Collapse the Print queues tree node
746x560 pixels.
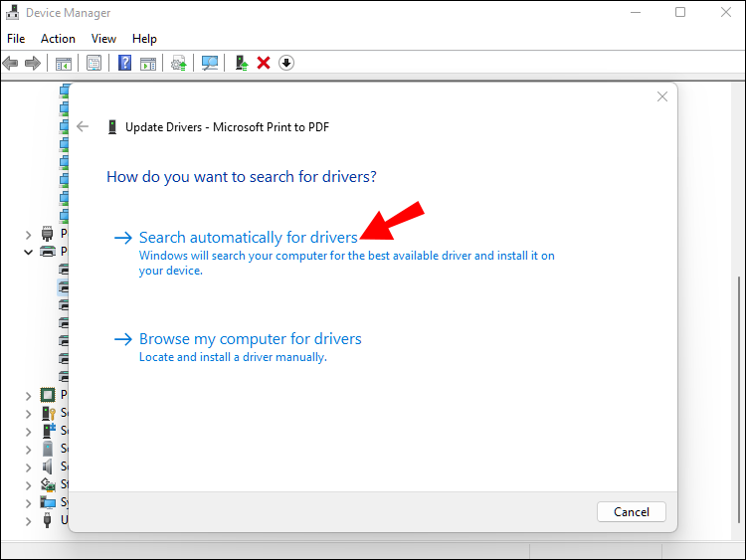coord(28,252)
